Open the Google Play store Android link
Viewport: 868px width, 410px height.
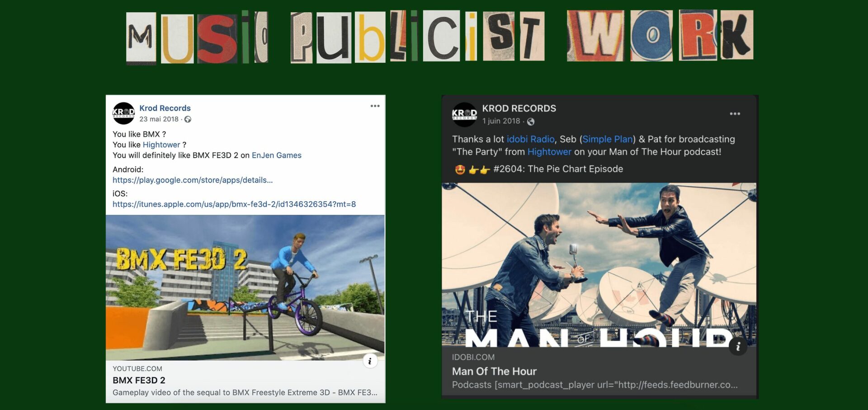[x=193, y=180]
